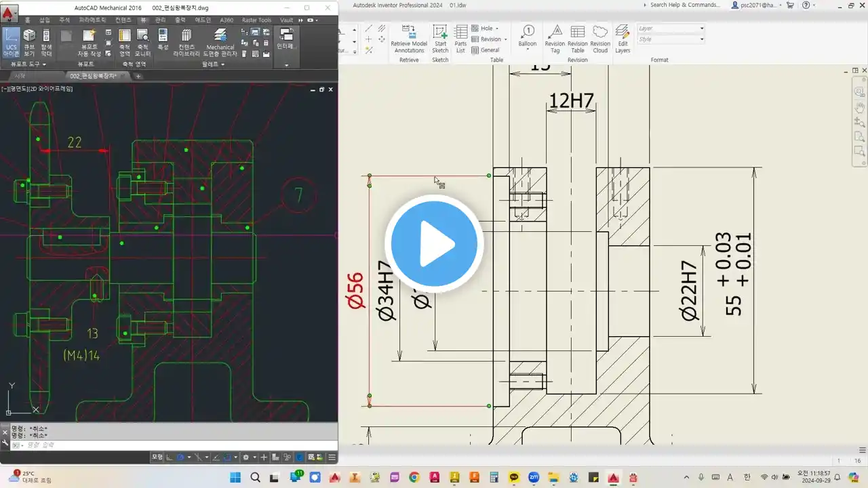Select the 12H7 dimension text
868x488 pixels.
(570, 101)
